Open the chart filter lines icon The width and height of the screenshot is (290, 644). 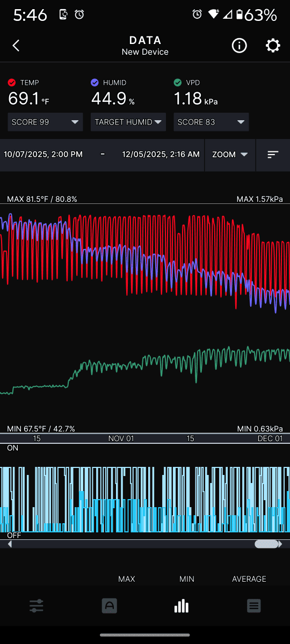tap(273, 155)
